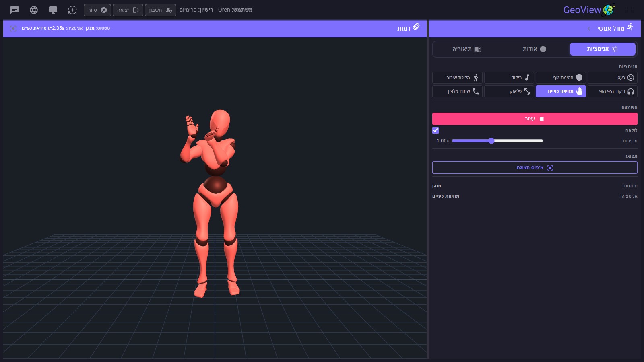Click the 1.00x speed value
The height and width of the screenshot is (362, 644).
click(x=443, y=141)
